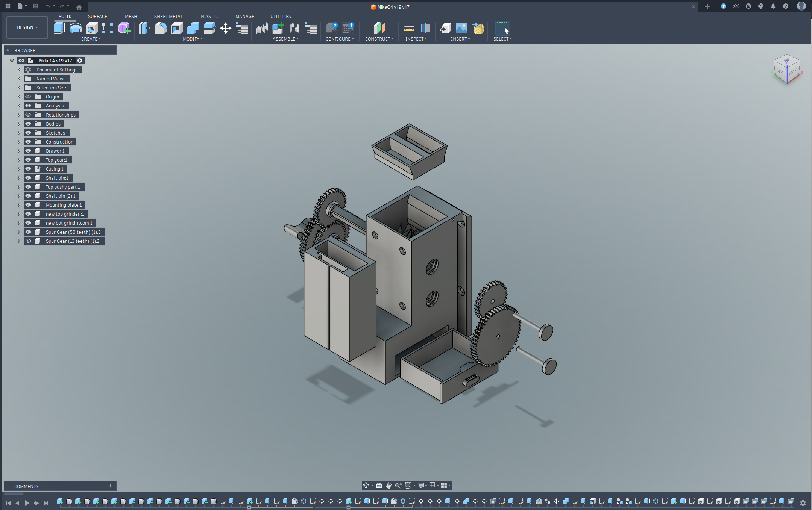This screenshot has width=812, height=510.
Task: Add a comment with the plus button
Action: [x=110, y=486]
